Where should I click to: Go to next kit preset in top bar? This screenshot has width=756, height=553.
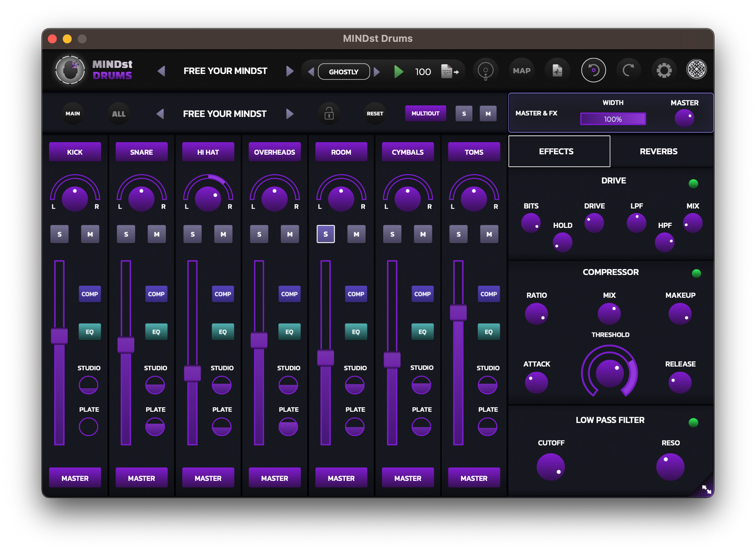(290, 71)
